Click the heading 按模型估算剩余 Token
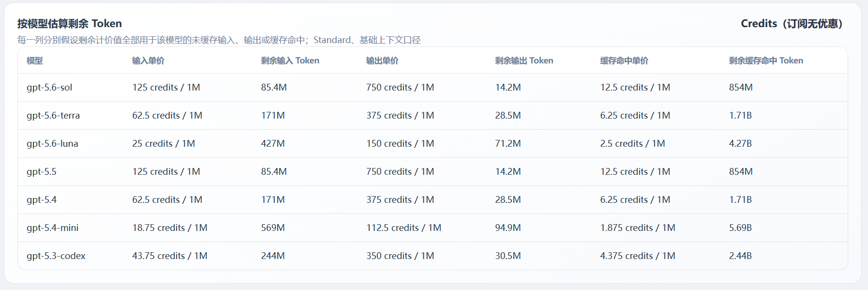Screen dimensions: 868x290 coord(70,24)
